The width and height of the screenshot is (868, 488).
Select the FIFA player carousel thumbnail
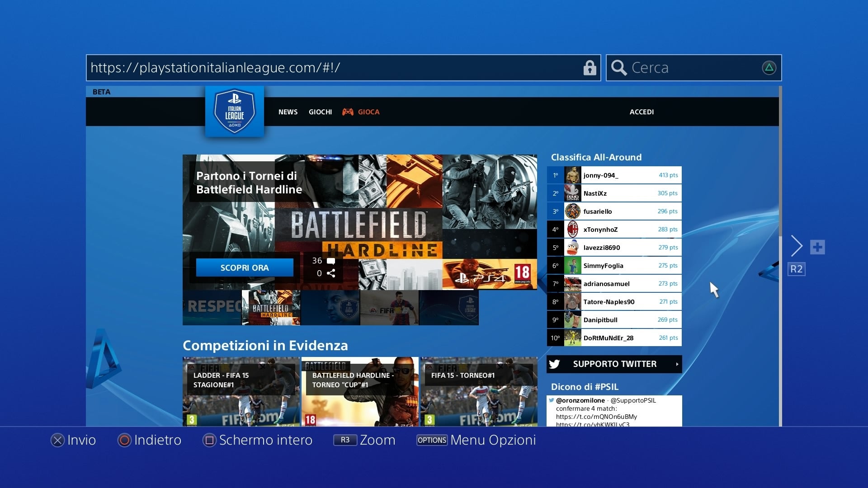pyautogui.click(x=390, y=308)
